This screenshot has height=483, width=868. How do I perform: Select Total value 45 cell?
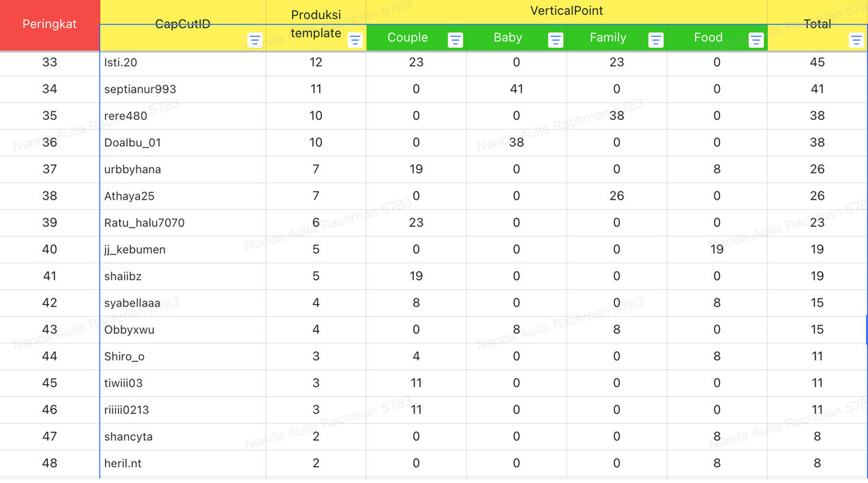817,63
